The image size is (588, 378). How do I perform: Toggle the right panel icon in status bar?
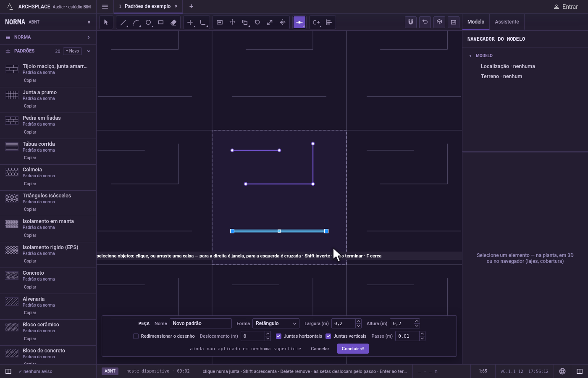[580, 371]
